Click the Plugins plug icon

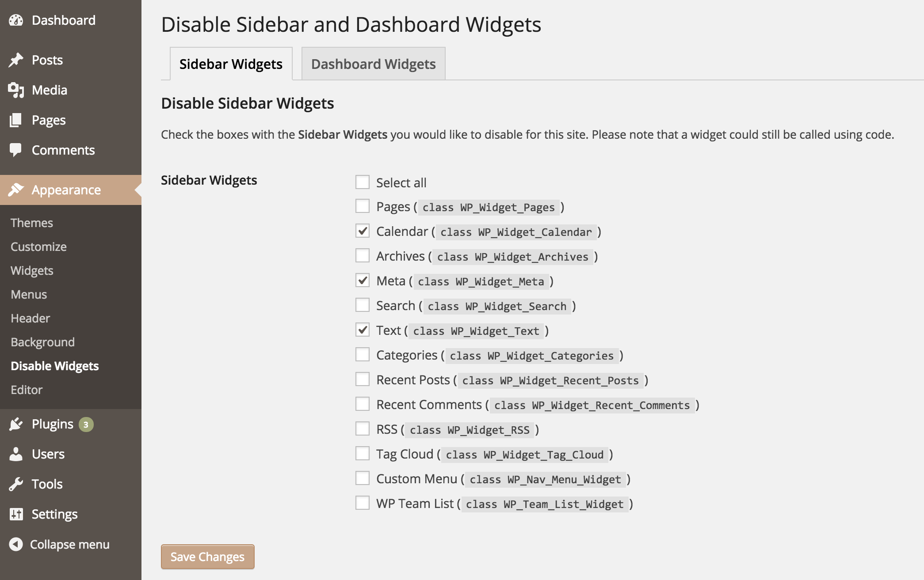(x=16, y=424)
